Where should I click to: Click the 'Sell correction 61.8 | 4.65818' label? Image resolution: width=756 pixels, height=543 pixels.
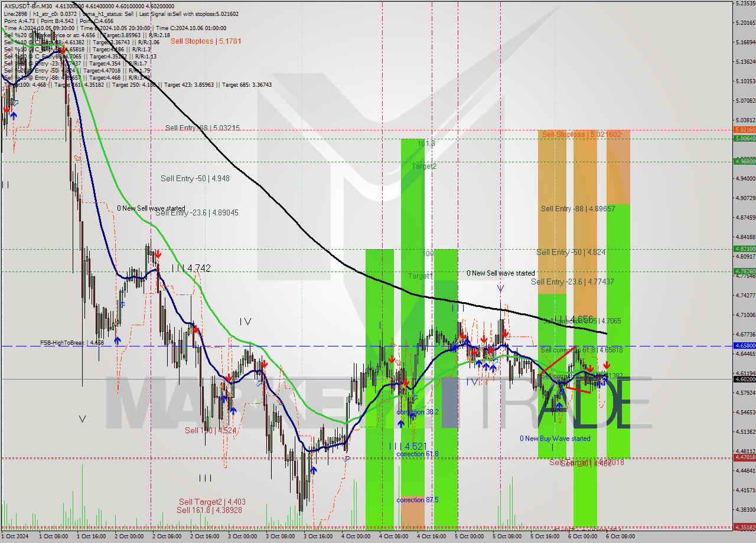(581, 350)
